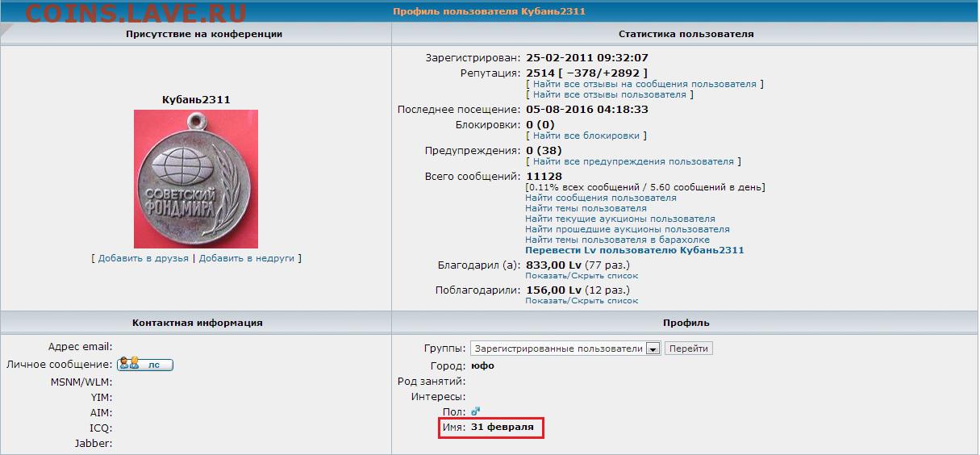Click the name value 31 февраля

click(503, 427)
